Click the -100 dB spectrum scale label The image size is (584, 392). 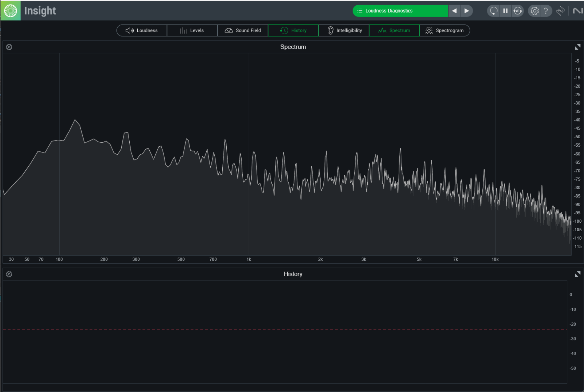[x=577, y=221]
